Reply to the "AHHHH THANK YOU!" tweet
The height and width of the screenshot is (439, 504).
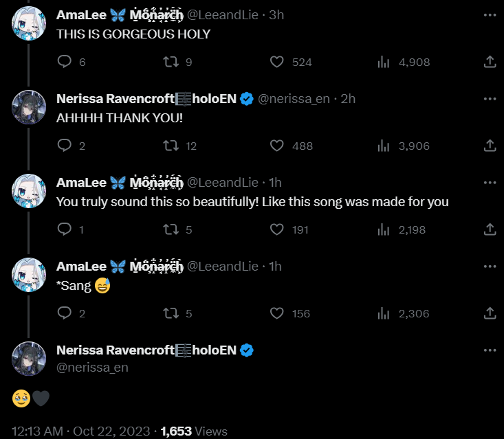click(x=65, y=146)
